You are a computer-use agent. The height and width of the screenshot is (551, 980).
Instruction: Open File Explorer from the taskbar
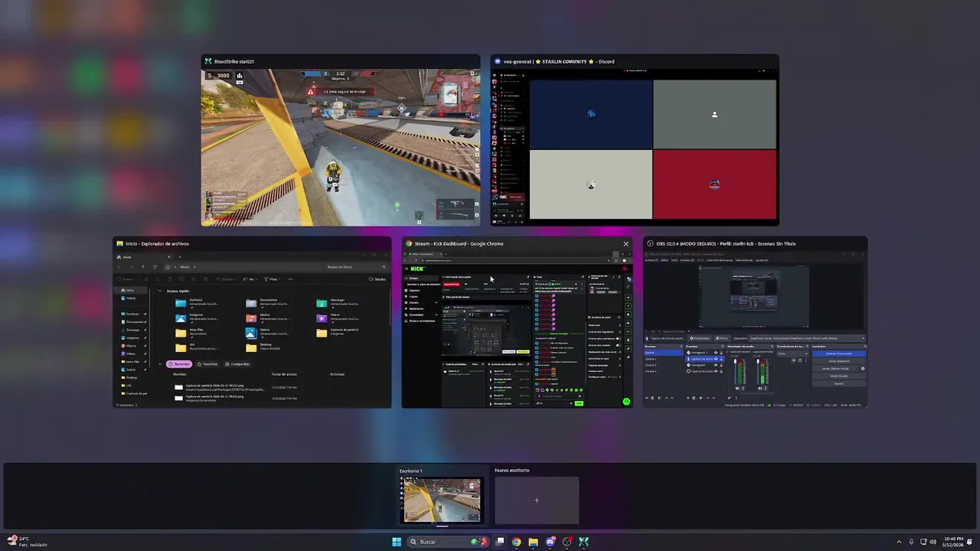coord(534,542)
